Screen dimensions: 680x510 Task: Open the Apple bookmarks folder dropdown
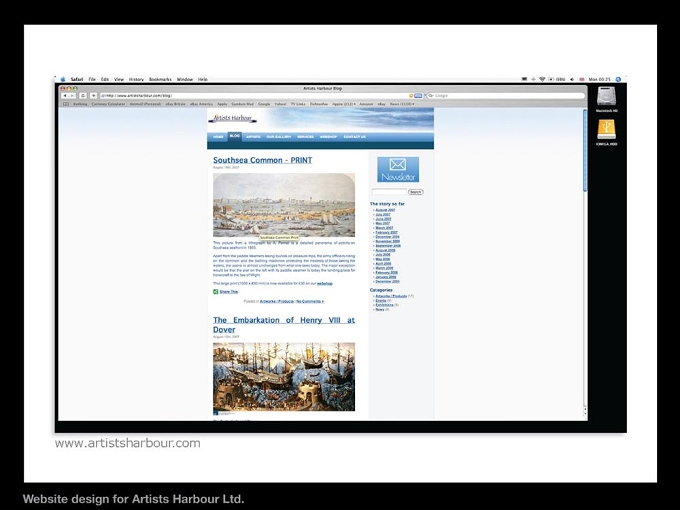(x=344, y=104)
